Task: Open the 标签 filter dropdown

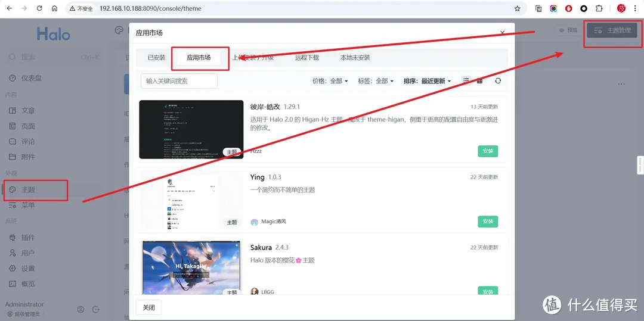Action: click(376, 81)
